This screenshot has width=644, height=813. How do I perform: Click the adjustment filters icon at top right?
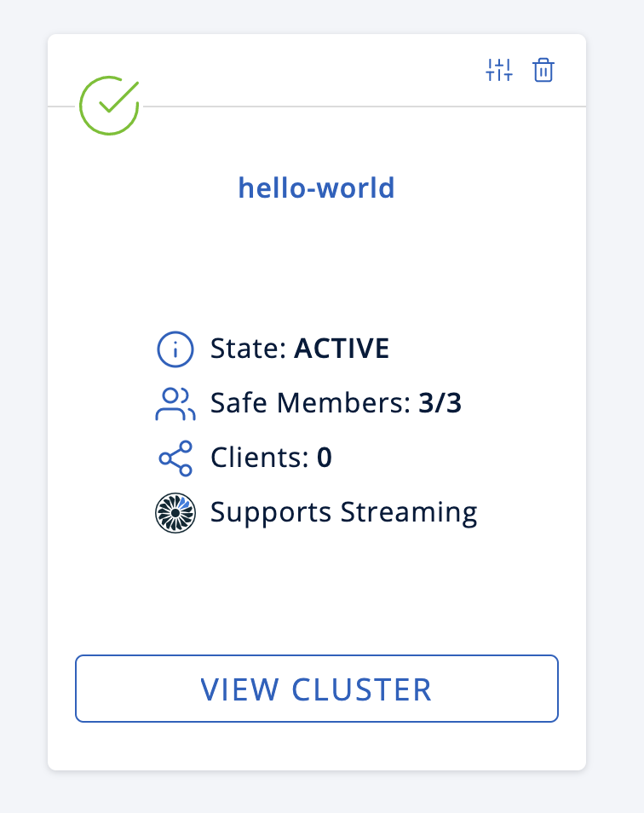click(x=498, y=71)
